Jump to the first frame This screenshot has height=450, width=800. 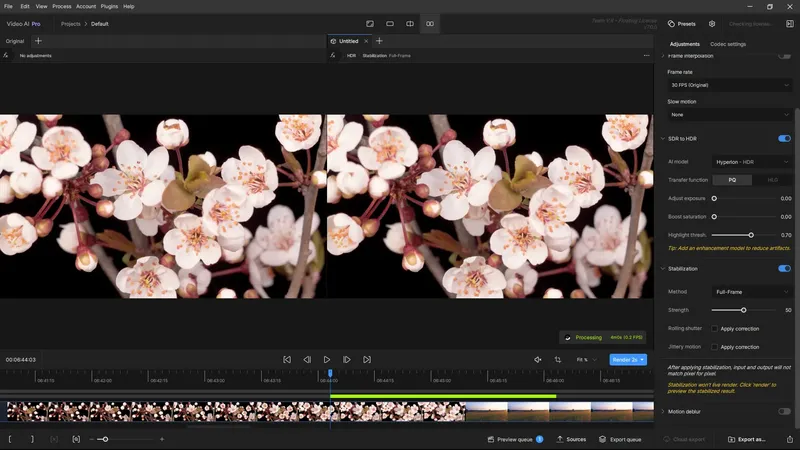pyautogui.click(x=287, y=359)
